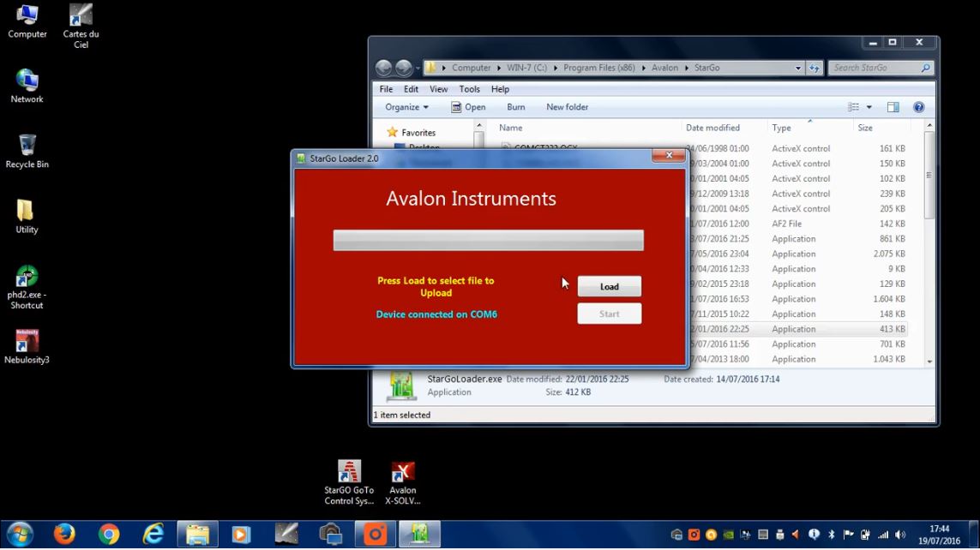This screenshot has height=550, width=980.
Task: Navigate to WIN-7 (C:) in the address bar
Action: click(527, 68)
